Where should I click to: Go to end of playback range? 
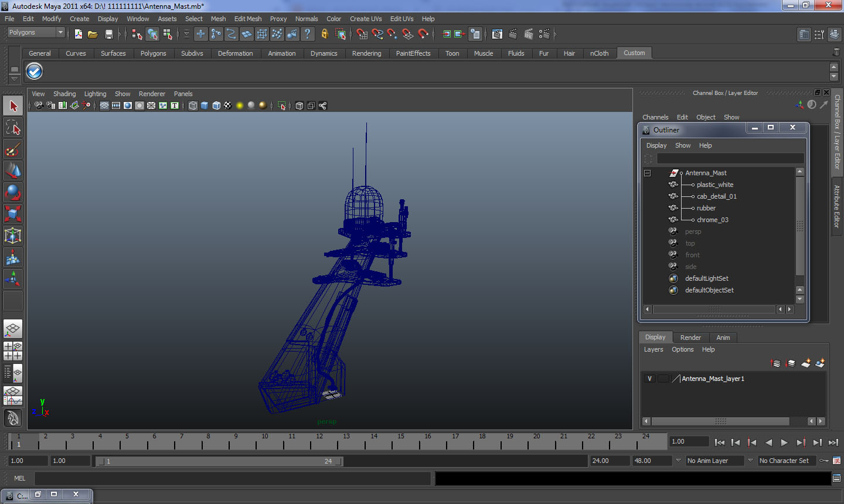tap(833, 442)
